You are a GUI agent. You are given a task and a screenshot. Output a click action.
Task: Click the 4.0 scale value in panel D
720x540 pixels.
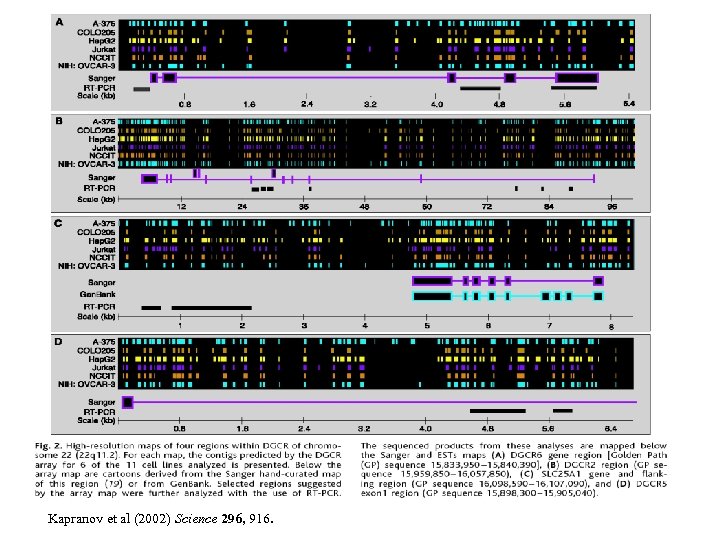pyautogui.click(x=426, y=428)
